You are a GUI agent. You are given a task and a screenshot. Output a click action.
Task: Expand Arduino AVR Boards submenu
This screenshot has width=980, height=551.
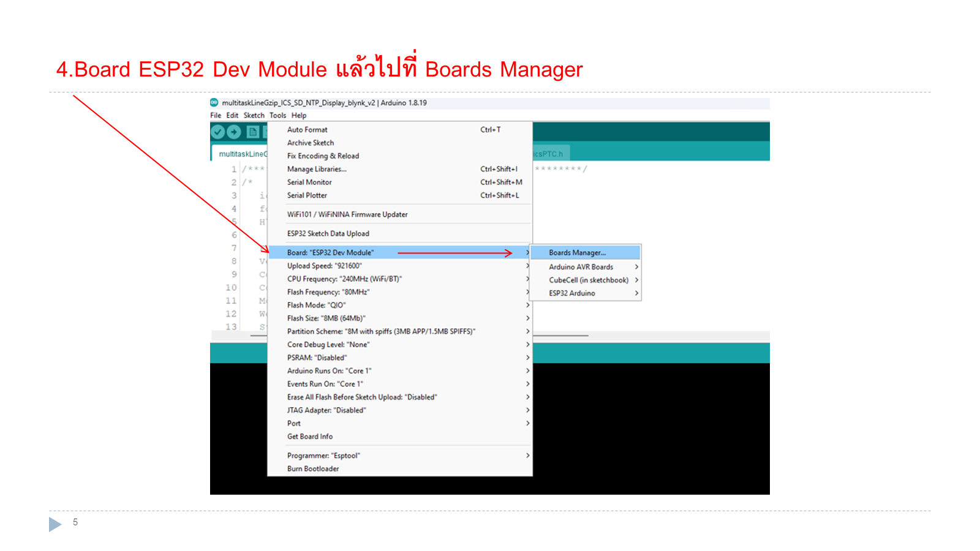coord(585,267)
